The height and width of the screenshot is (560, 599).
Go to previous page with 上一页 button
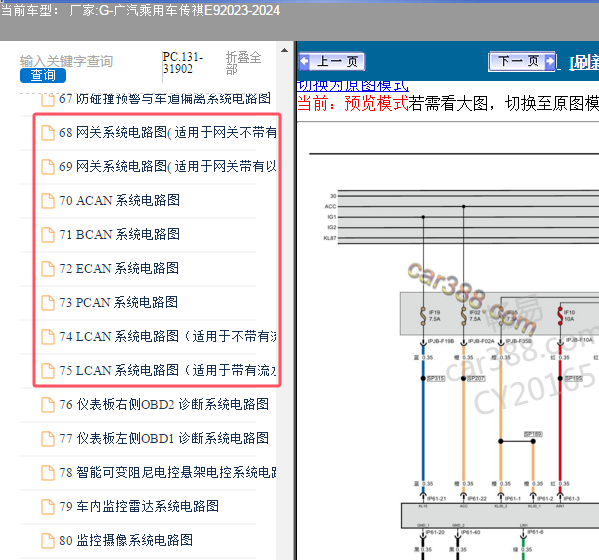pos(332,62)
